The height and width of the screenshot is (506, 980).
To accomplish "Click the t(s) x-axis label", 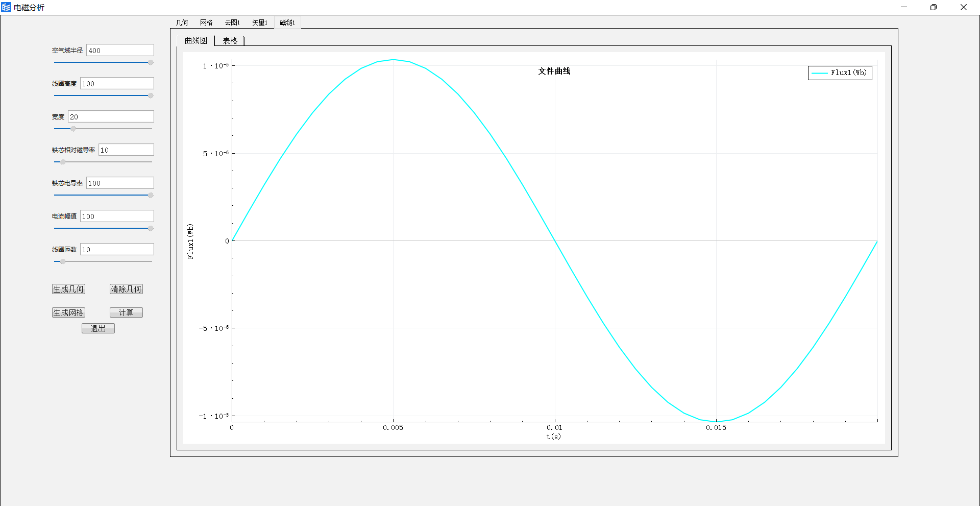I will [553, 436].
